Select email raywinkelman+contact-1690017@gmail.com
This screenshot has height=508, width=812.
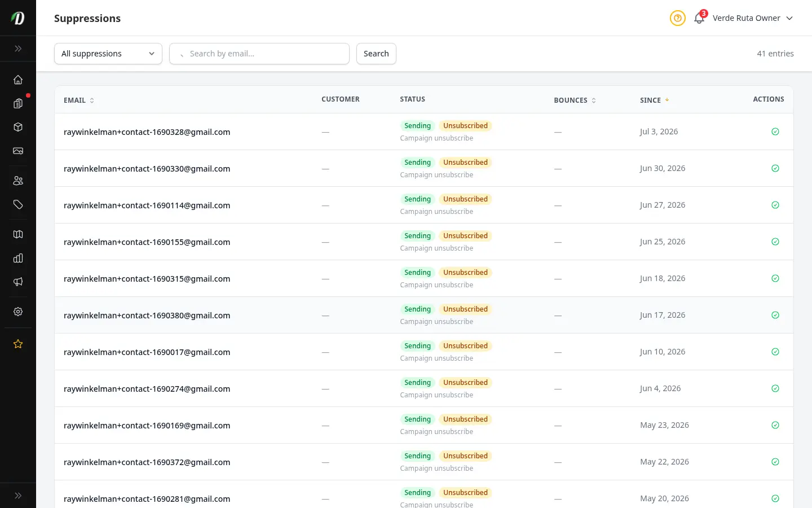tap(147, 352)
